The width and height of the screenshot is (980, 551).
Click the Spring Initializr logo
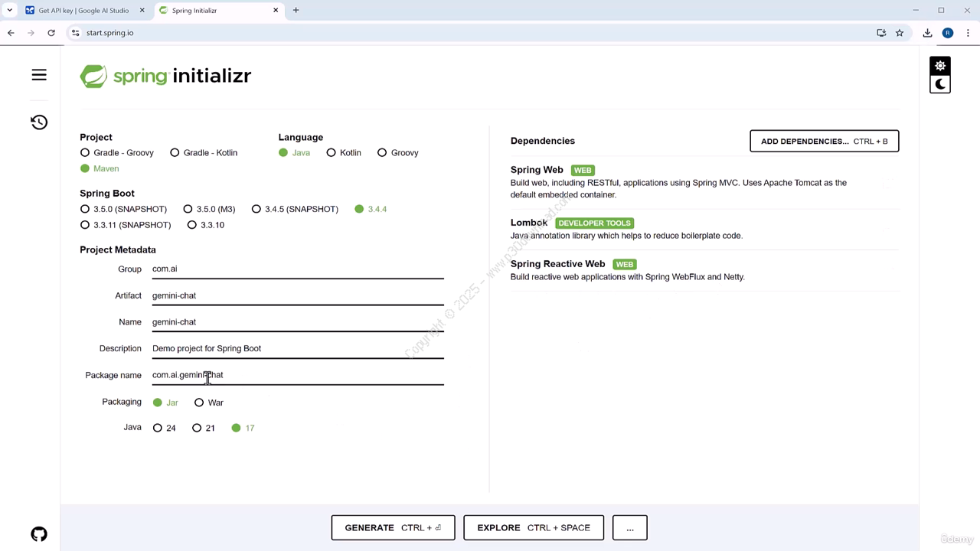pos(165,76)
